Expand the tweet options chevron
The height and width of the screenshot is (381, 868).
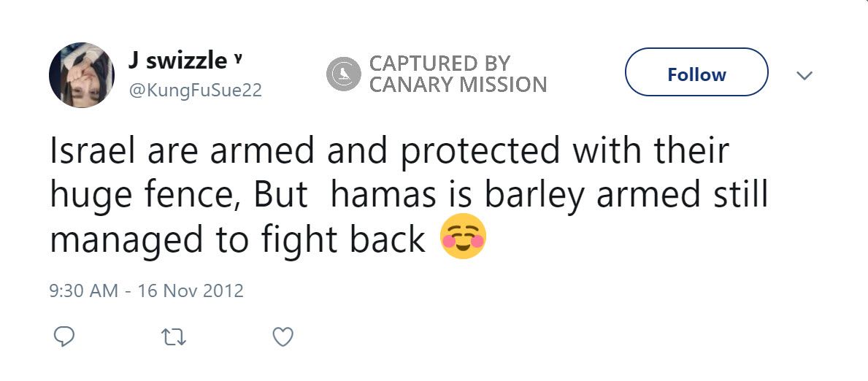(x=804, y=75)
